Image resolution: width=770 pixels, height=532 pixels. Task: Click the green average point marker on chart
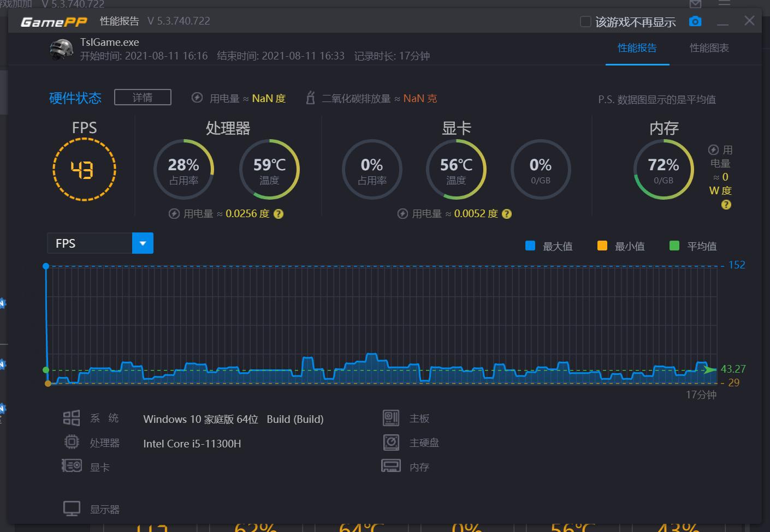pyautogui.click(x=46, y=370)
